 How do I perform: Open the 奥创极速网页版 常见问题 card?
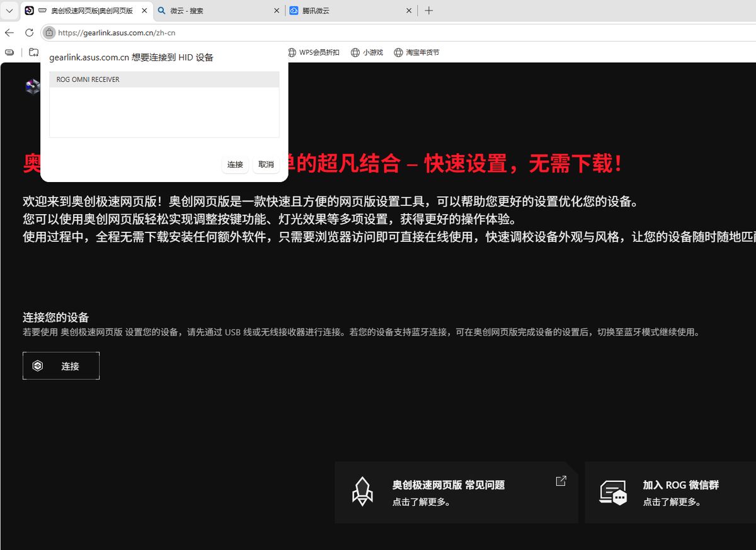pyautogui.click(x=456, y=492)
